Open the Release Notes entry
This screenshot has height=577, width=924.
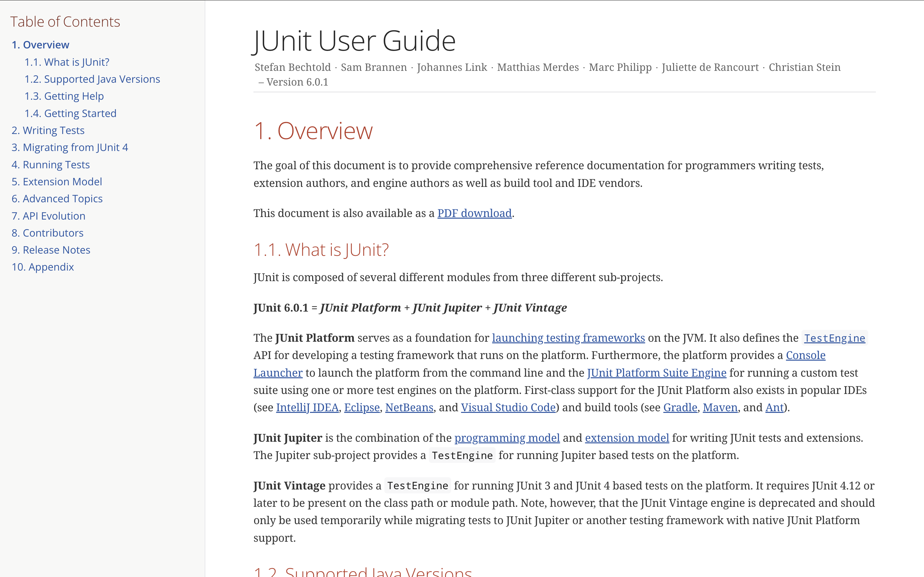51,250
